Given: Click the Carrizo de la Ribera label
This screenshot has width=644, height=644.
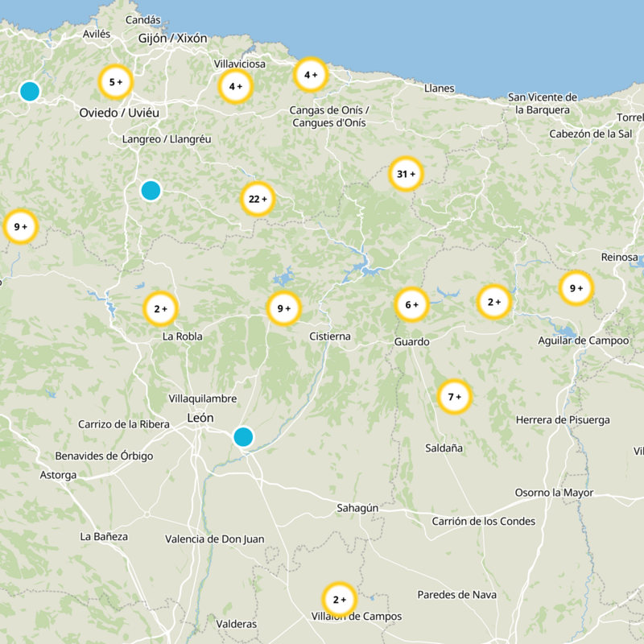Looking at the screenshot, I should point(124,424).
